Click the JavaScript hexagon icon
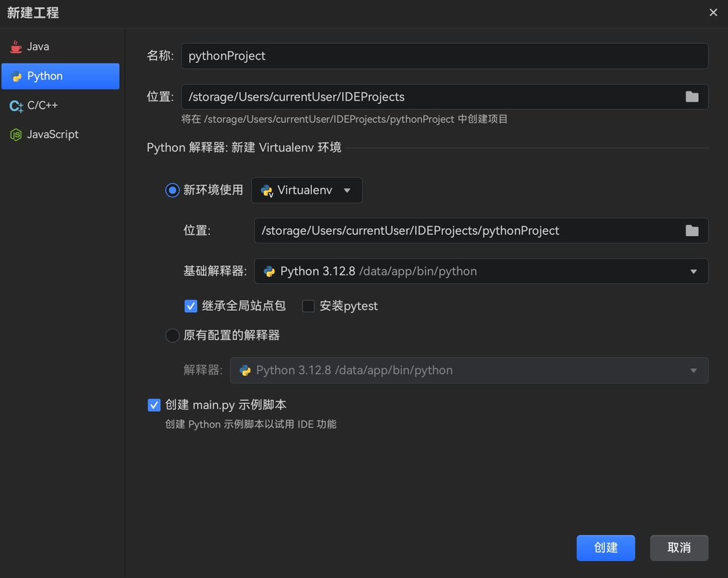The image size is (728, 578). click(17, 134)
